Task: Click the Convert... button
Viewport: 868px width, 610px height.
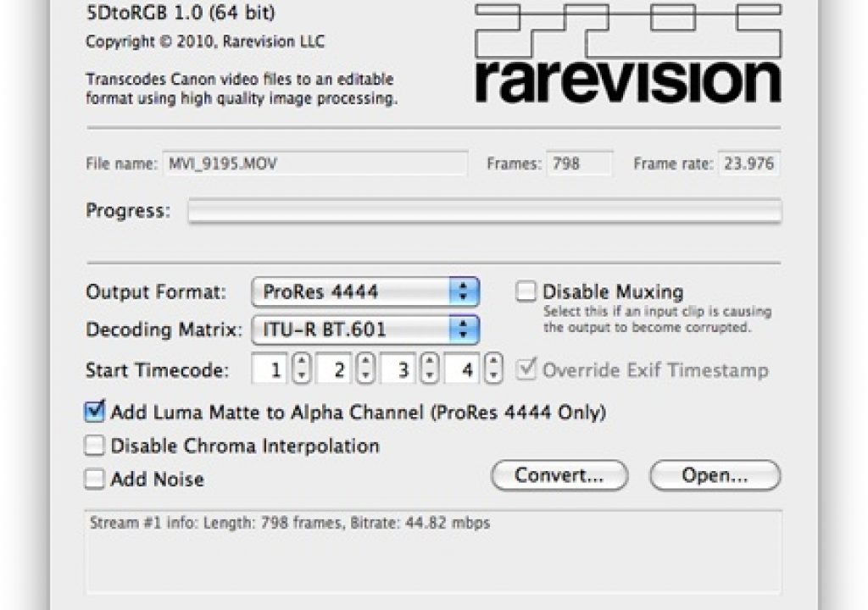Action: pyautogui.click(x=559, y=475)
